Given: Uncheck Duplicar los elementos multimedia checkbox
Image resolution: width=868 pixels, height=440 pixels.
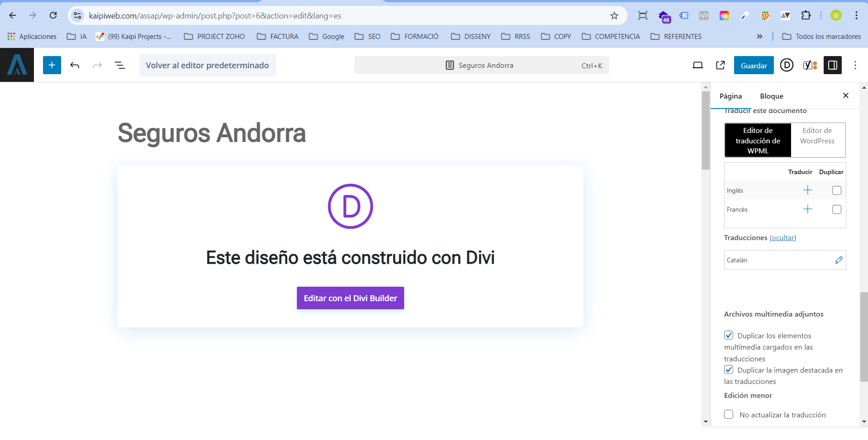Looking at the screenshot, I should pos(729,335).
